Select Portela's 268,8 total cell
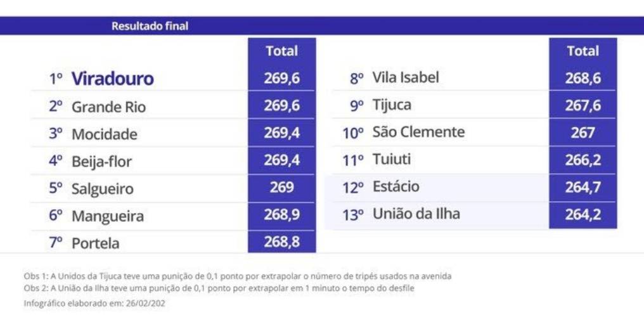Screen dimensions: 644x317 point(281,242)
